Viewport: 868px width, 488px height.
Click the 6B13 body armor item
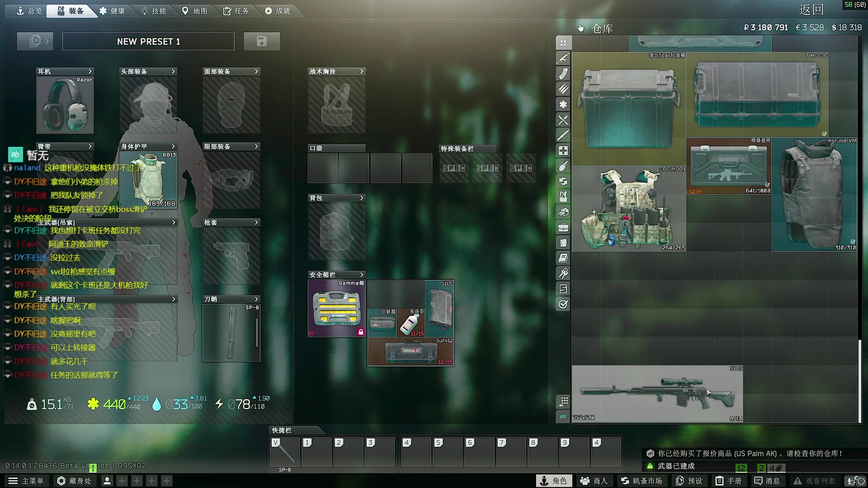[x=148, y=180]
